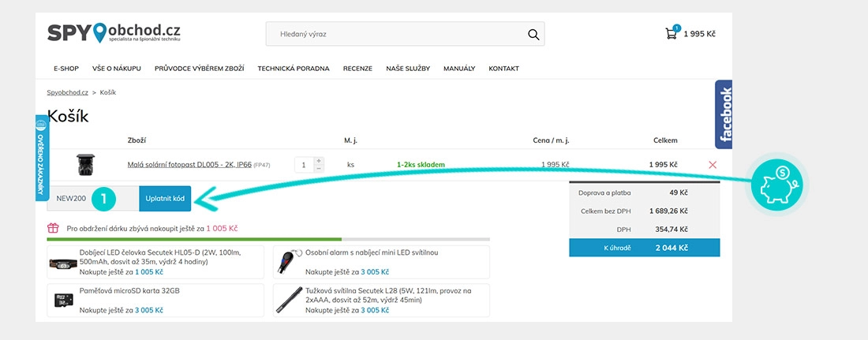Follow the Spyobchod.cz breadcrumb link
The width and height of the screenshot is (868, 340).
[x=68, y=92]
